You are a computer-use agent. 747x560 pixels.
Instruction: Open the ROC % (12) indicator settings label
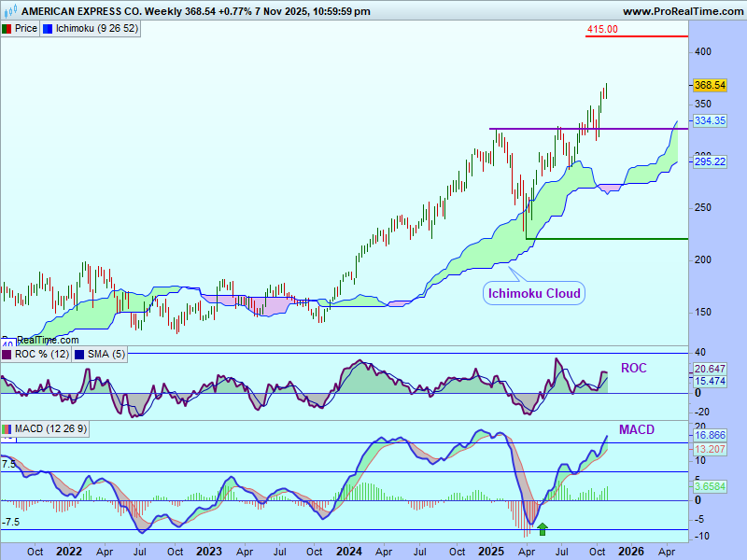click(x=40, y=355)
